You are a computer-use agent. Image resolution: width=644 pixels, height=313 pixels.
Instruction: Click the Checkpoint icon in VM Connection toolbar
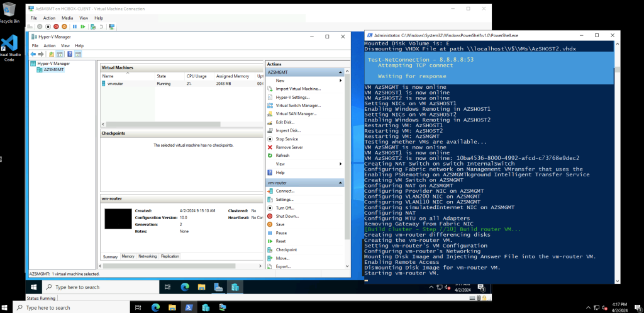coord(93,26)
